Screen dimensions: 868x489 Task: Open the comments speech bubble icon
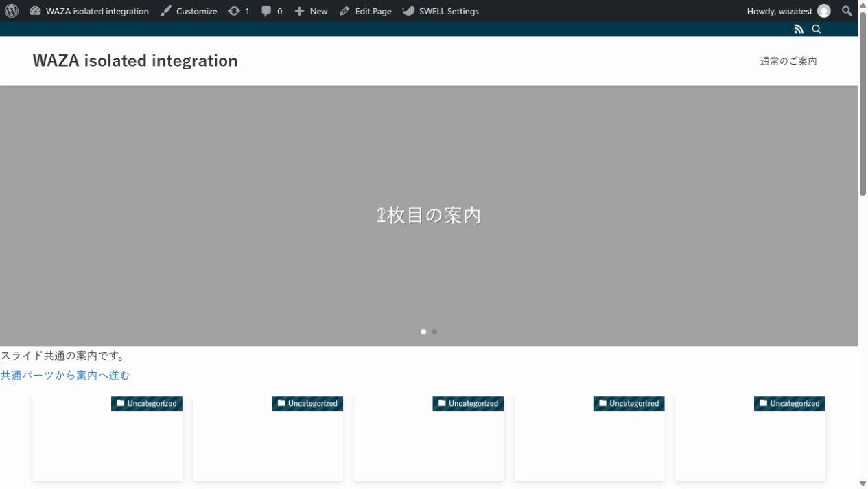click(266, 11)
